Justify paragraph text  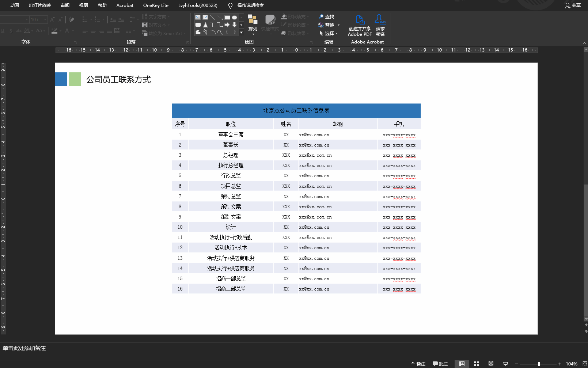[109, 31]
